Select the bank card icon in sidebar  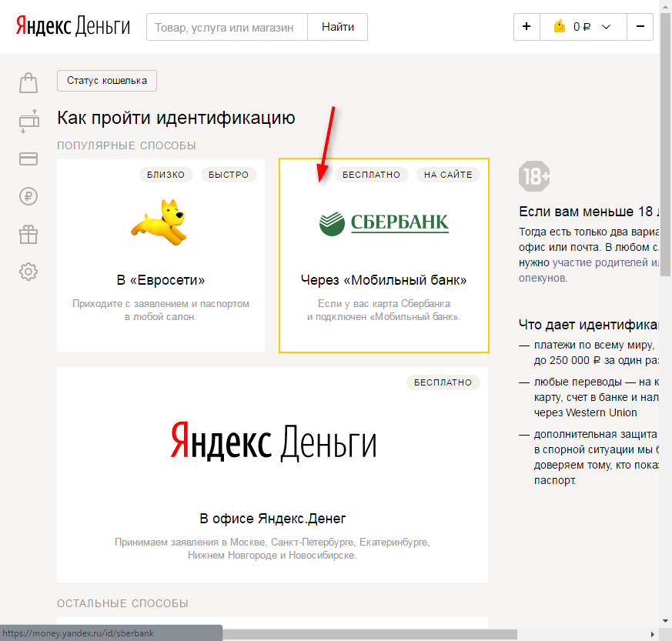tap(28, 159)
